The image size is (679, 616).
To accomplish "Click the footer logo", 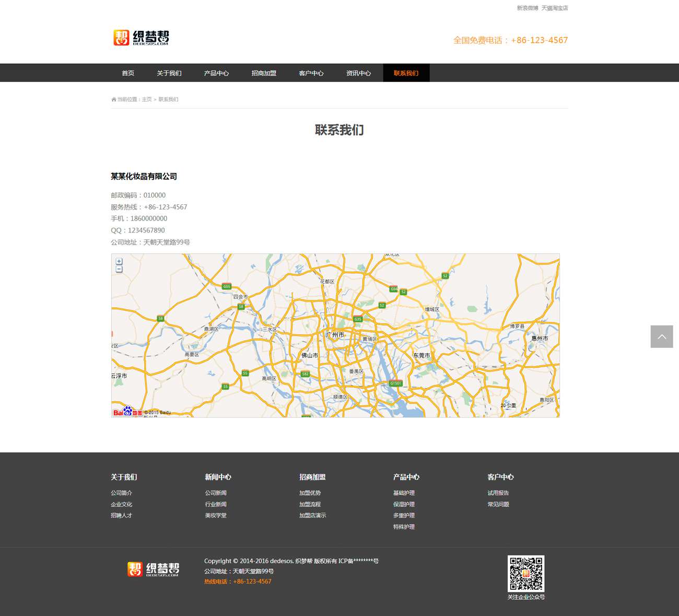I will tap(153, 569).
